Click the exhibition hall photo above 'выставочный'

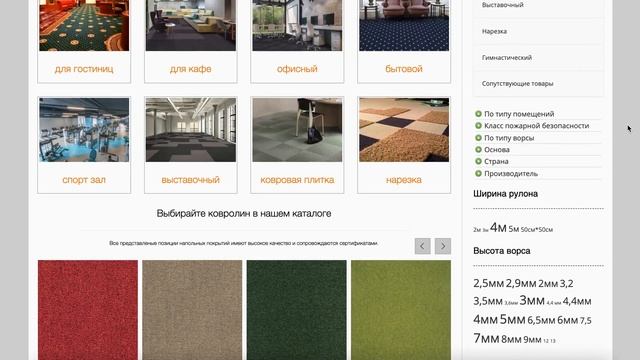[191, 130]
